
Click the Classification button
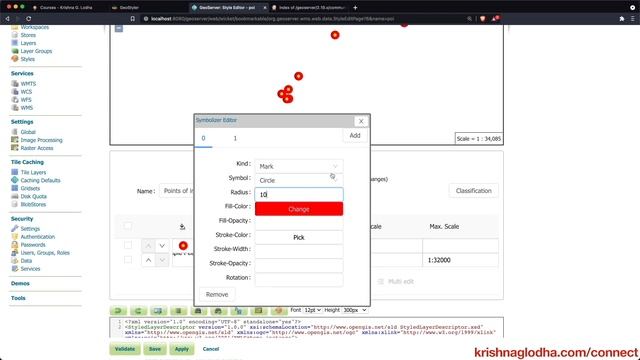[x=473, y=191]
